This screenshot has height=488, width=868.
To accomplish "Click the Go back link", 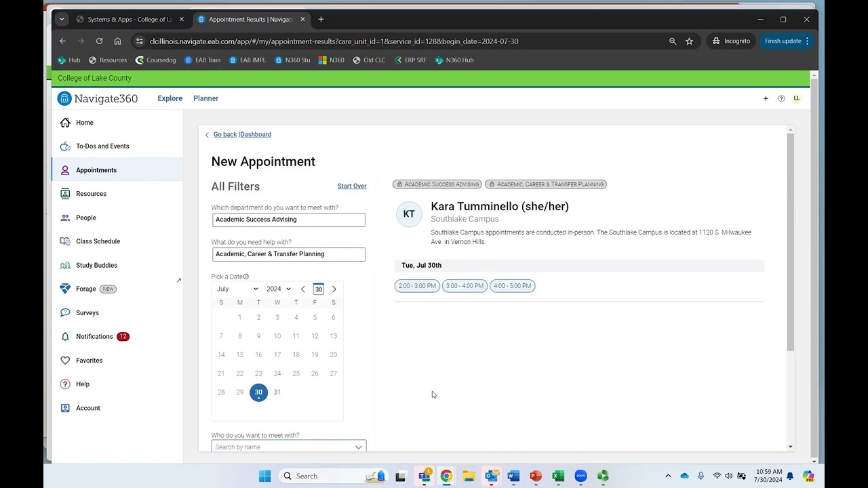I will tap(225, 135).
